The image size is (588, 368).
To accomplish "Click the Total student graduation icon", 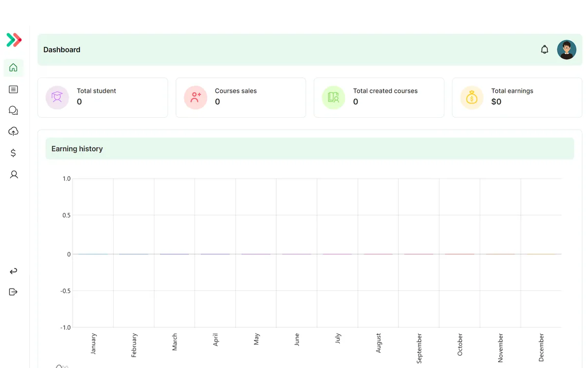I will pos(57,98).
